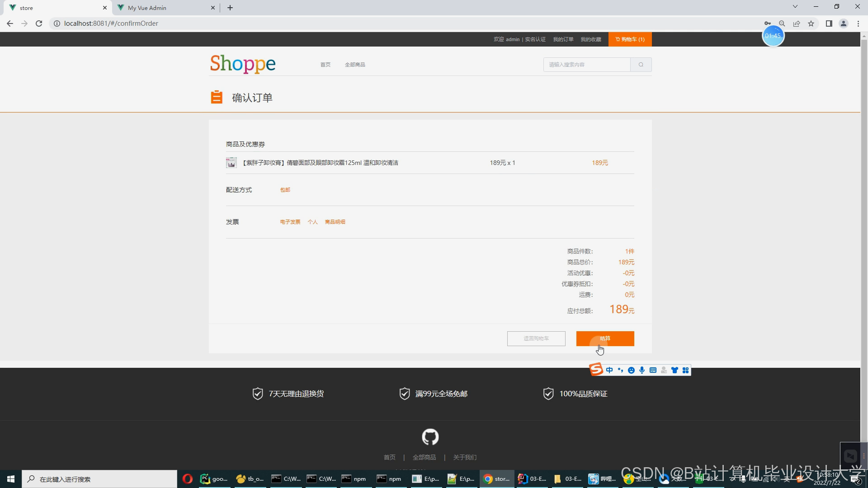The image size is (868, 488).
Task: Open 我的订单 link in top bar
Action: point(563,39)
